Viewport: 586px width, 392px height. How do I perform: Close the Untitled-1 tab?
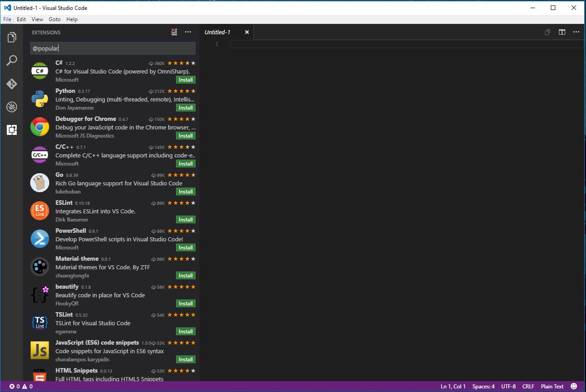pos(247,32)
